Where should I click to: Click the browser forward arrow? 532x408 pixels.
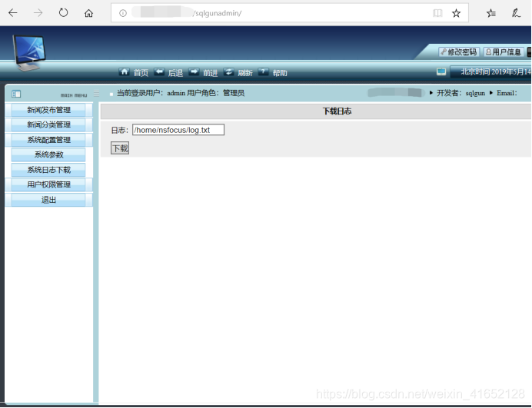click(x=38, y=13)
